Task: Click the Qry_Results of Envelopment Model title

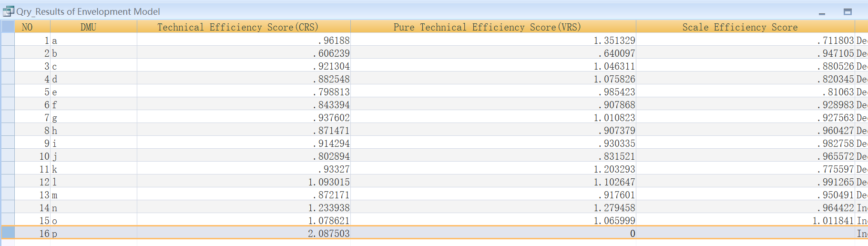Action: coord(88,11)
